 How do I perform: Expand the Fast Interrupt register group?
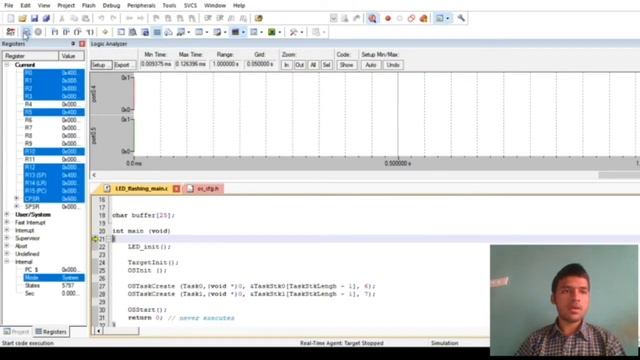pyautogui.click(x=7, y=222)
